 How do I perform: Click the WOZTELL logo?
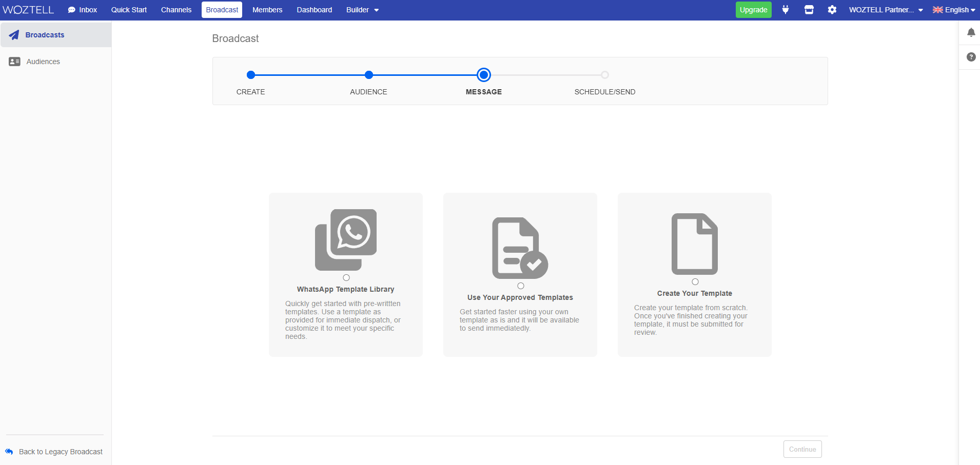point(28,9)
